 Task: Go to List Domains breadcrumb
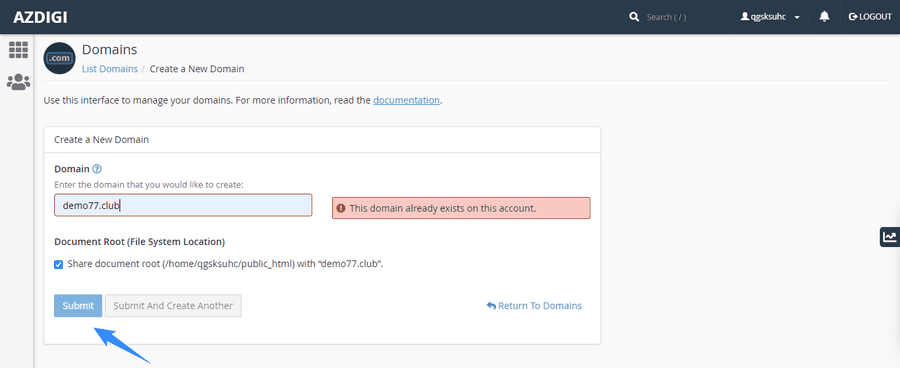pos(110,69)
